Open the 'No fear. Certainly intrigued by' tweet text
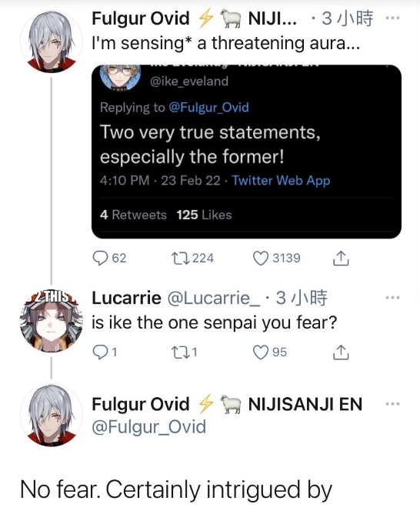420x514 pixels. (176, 490)
